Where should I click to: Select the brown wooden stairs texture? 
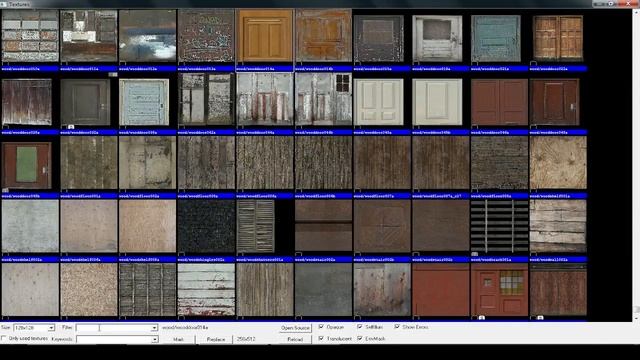coord(323,226)
